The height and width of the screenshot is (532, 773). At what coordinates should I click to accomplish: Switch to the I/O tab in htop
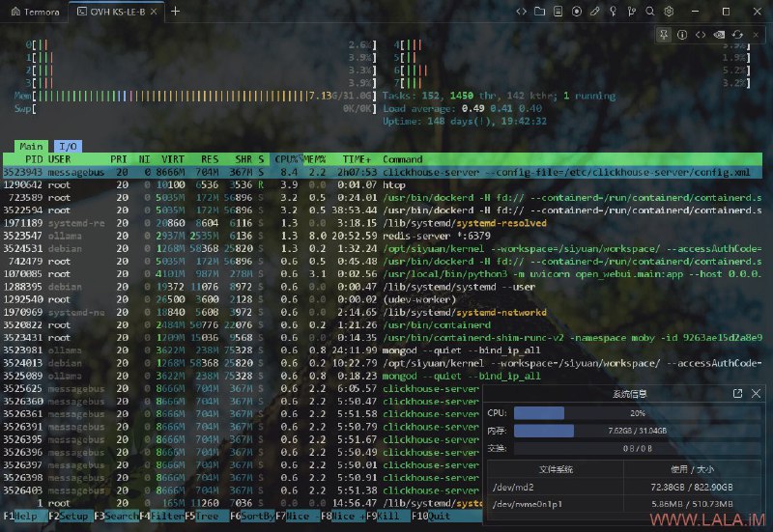click(x=68, y=146)
